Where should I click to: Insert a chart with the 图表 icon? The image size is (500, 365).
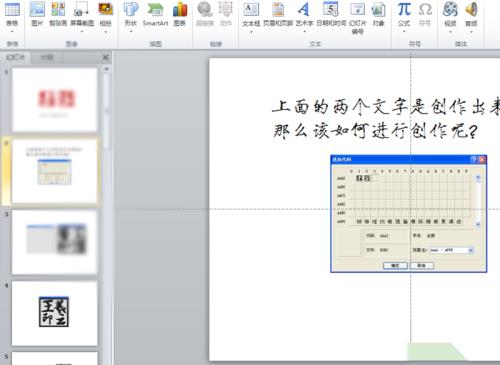point(180,14)
